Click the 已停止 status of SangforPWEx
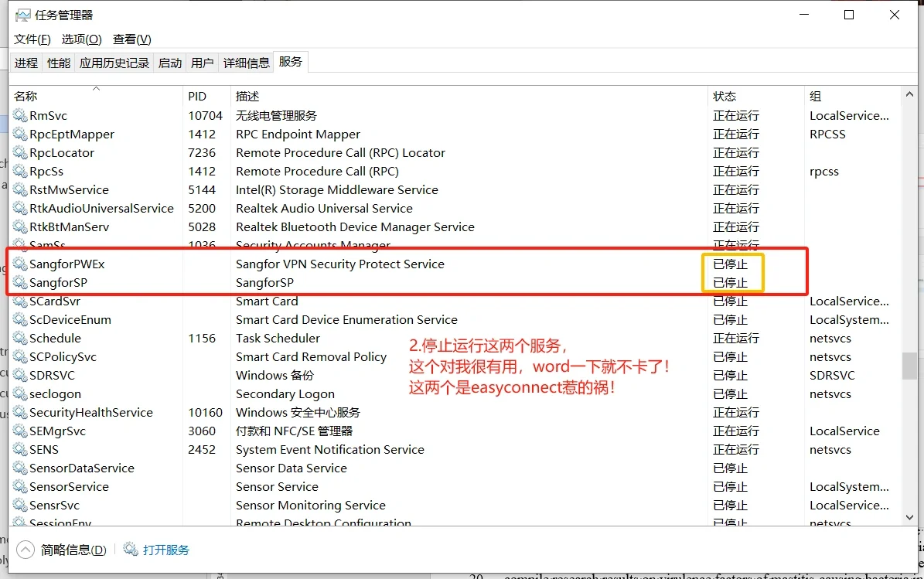 pyautogui.click(x=730, y=264)
